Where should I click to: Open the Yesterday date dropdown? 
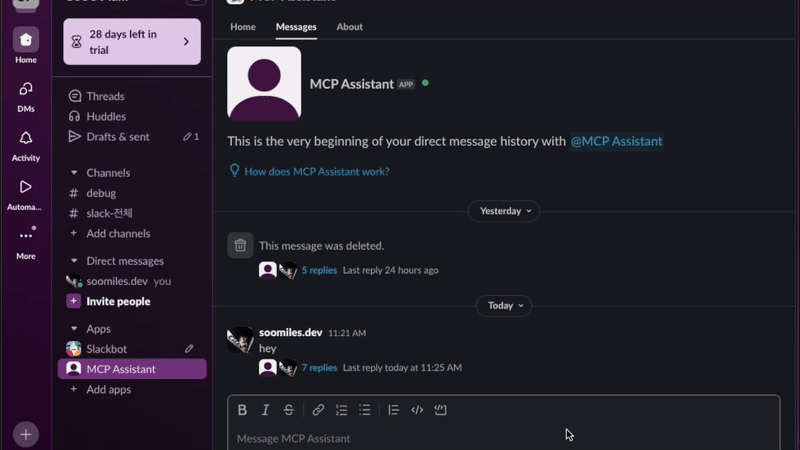pos(503,211)
